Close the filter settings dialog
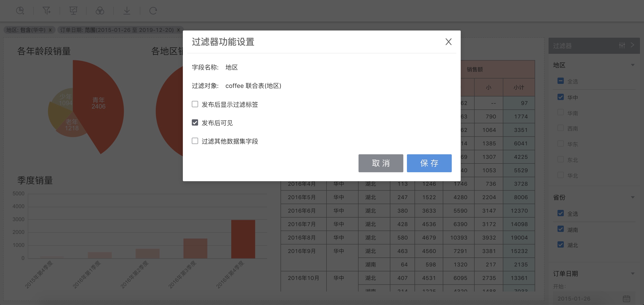Image resolution: width=644 pixels, height=305 pixels. point(449,41)
